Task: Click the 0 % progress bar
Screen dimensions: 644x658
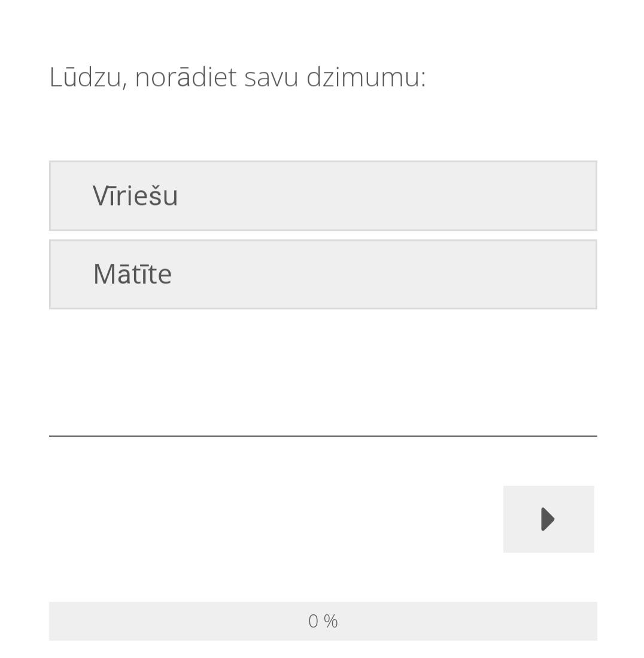Action: point(323,621)
